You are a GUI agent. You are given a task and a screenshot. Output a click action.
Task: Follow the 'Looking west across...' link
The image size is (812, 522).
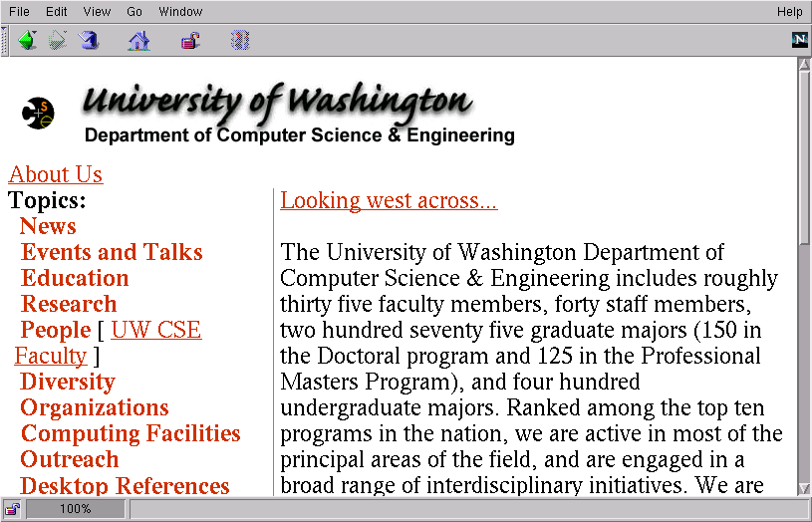coord(389,200)
